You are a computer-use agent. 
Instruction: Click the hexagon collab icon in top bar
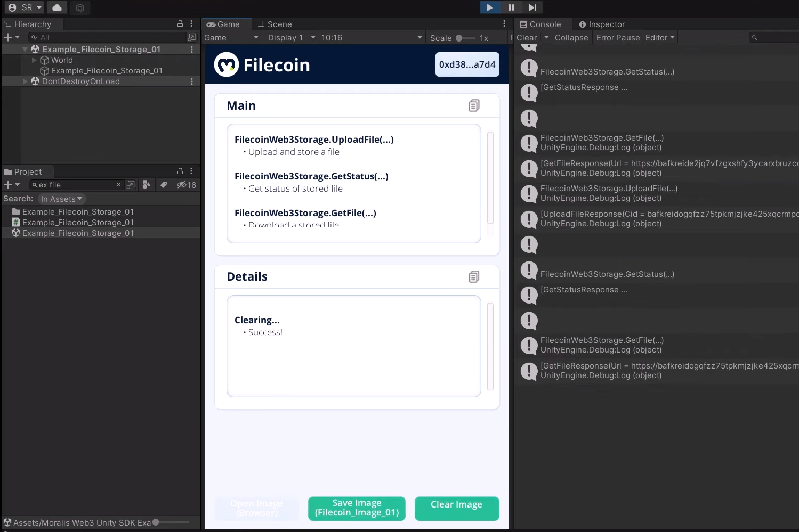[80, 8]
